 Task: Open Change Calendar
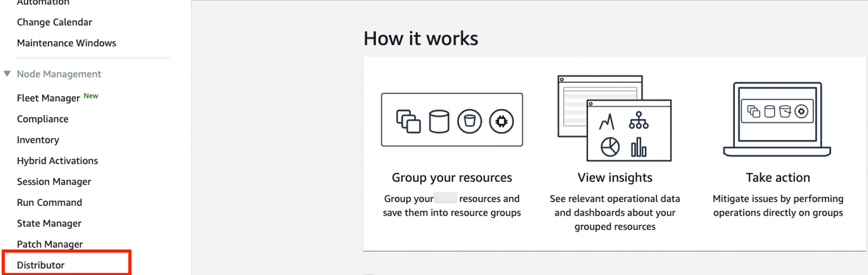point(55,22)
